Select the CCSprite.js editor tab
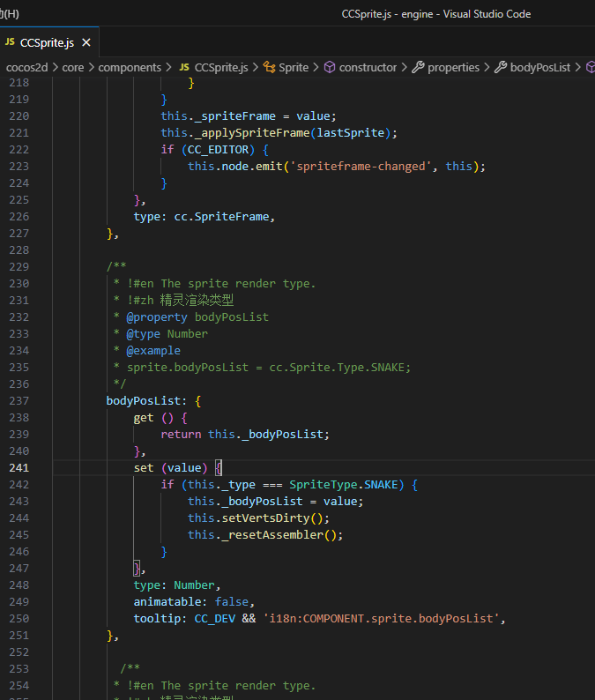Image resolution: width=595 pixels, height=700 pixels. [x=49, y=42]
